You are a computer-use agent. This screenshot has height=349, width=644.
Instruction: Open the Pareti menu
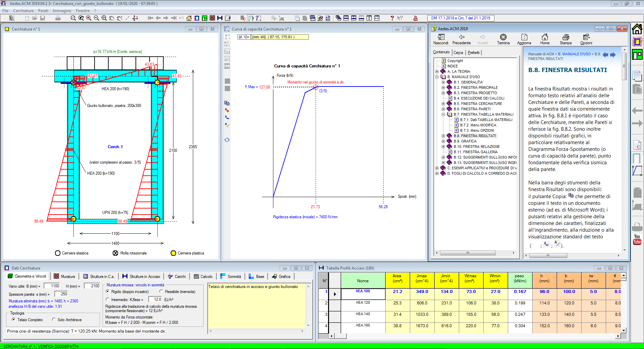coord(43,11)
